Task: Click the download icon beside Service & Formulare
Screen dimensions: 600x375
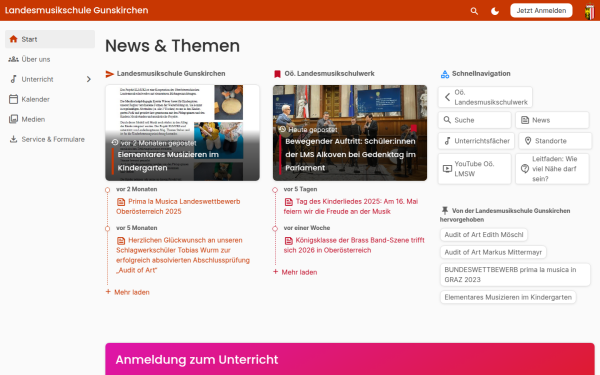Action: coord(13,139)
